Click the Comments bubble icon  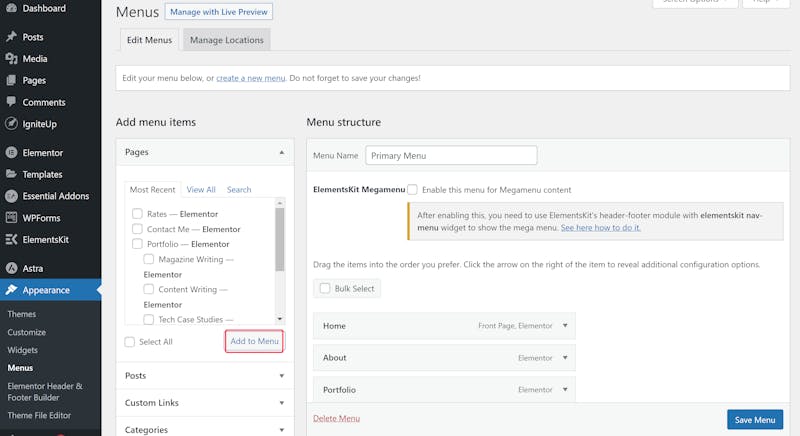11,102
